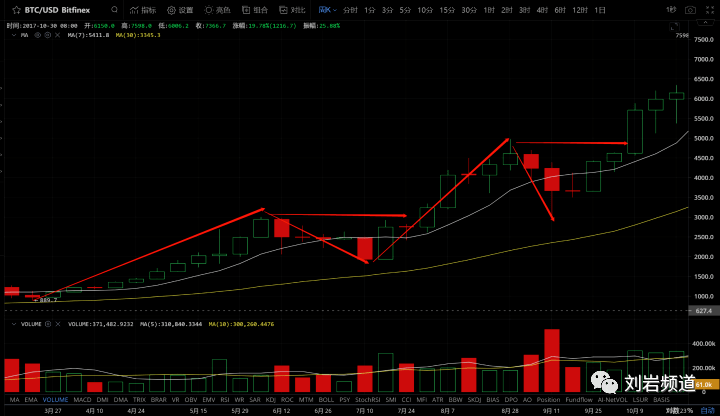
Task: Switch to the MACD indicator tab
Action: tap(82, 399)
